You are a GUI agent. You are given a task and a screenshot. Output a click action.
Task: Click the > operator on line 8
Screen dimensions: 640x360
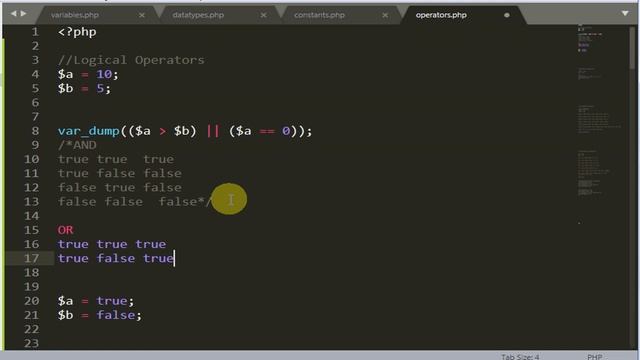pos(162,131)
